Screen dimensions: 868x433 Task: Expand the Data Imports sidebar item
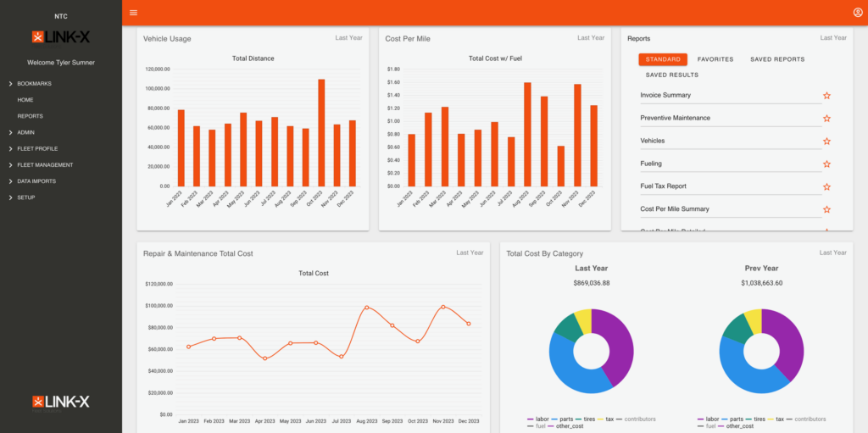click(38, 181)
